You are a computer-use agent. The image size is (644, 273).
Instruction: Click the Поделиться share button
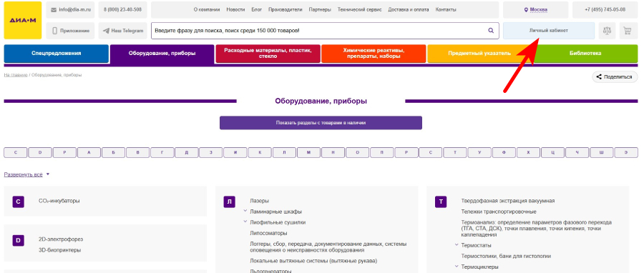[615, 76]
